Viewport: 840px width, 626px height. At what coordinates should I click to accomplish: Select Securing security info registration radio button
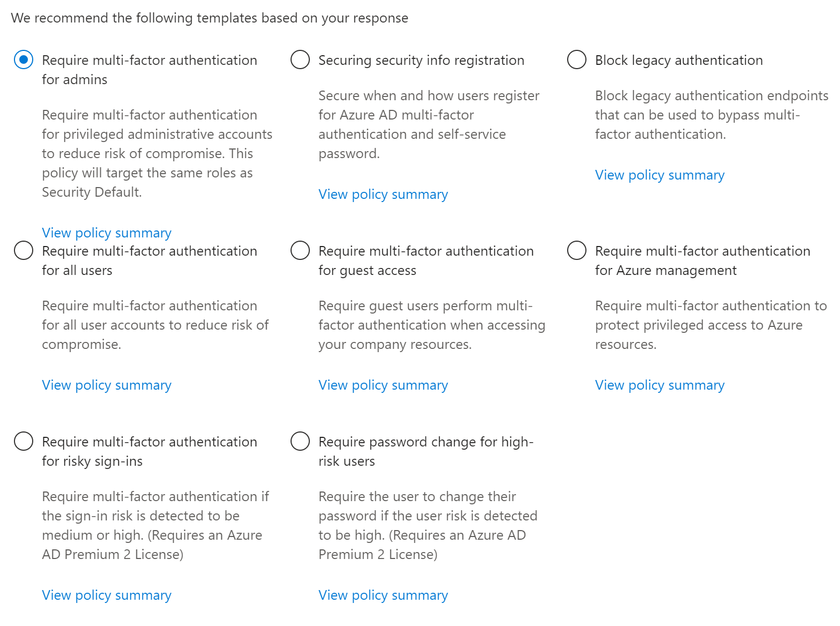pos(300,59)
